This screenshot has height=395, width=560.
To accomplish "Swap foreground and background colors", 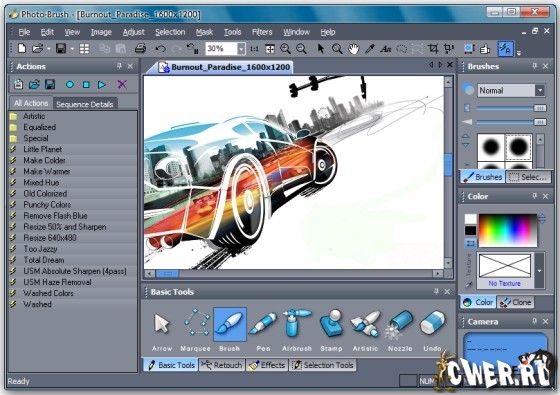I will (470, 243).
